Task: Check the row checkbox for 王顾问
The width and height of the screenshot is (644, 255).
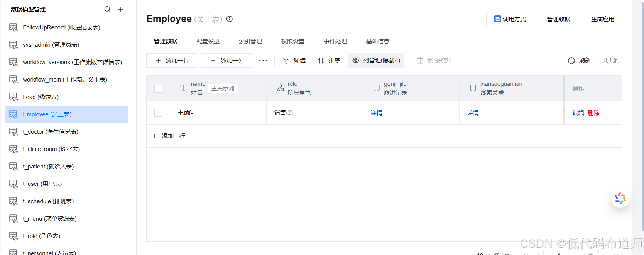Action: [x=158, y=113]
